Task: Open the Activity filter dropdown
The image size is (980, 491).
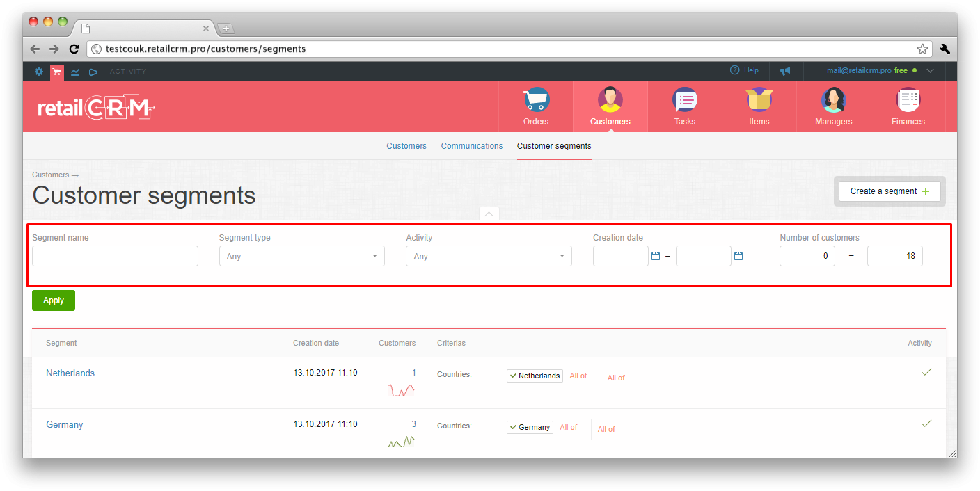Action: (489, 256)
